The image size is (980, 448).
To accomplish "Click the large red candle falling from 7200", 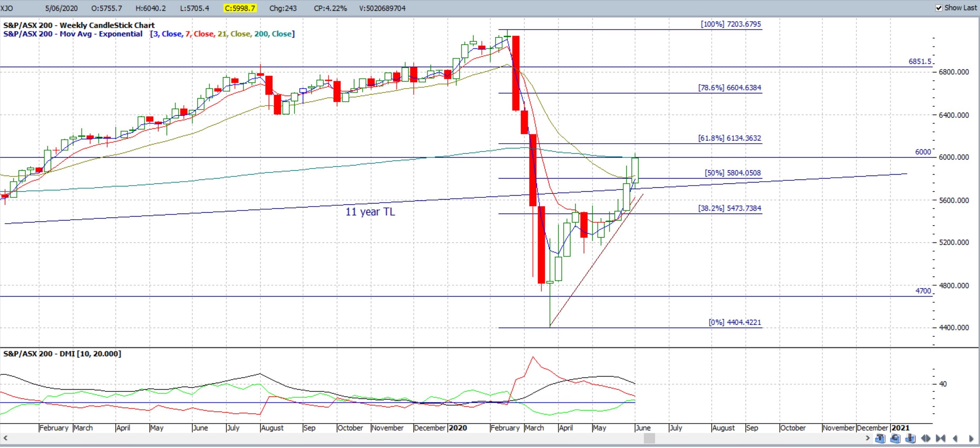I will pos(516,73).
